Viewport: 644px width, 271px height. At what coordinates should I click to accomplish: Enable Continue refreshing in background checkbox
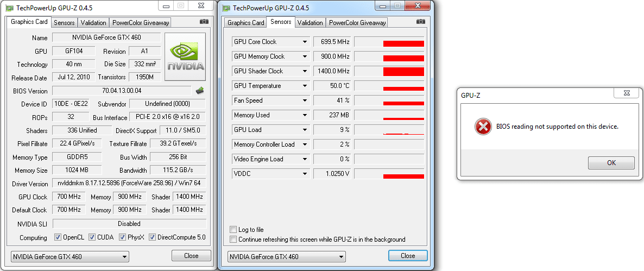[233, 240]
